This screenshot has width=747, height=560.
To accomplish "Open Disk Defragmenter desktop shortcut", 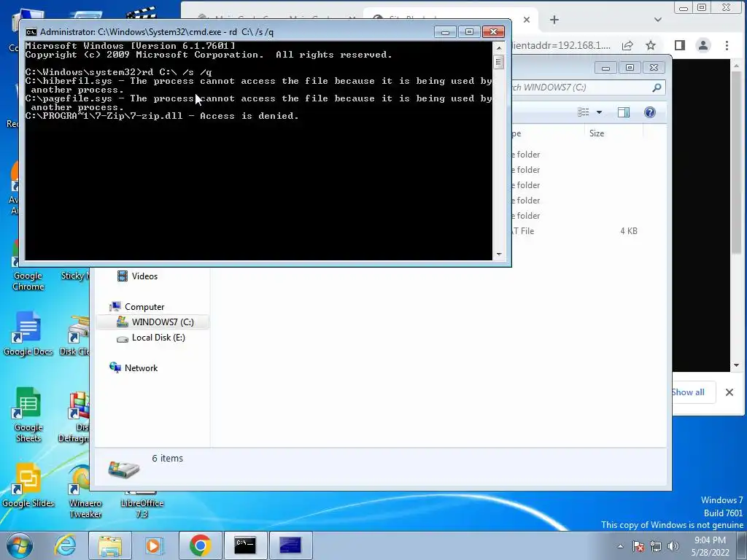I will tap(75, 416).
